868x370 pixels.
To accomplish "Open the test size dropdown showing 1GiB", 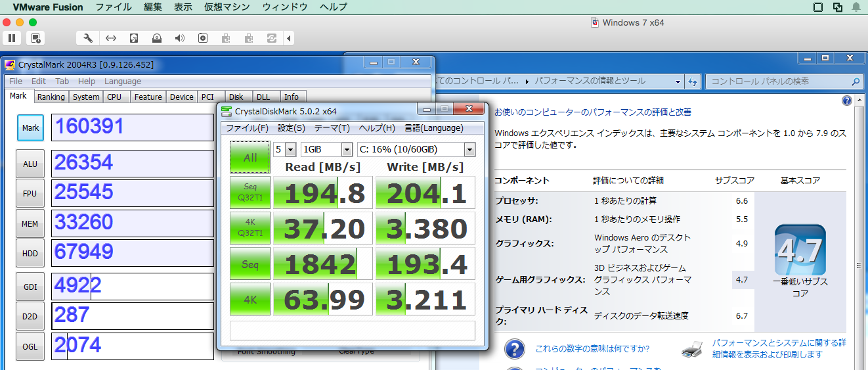I will click(x=326, y=149).
